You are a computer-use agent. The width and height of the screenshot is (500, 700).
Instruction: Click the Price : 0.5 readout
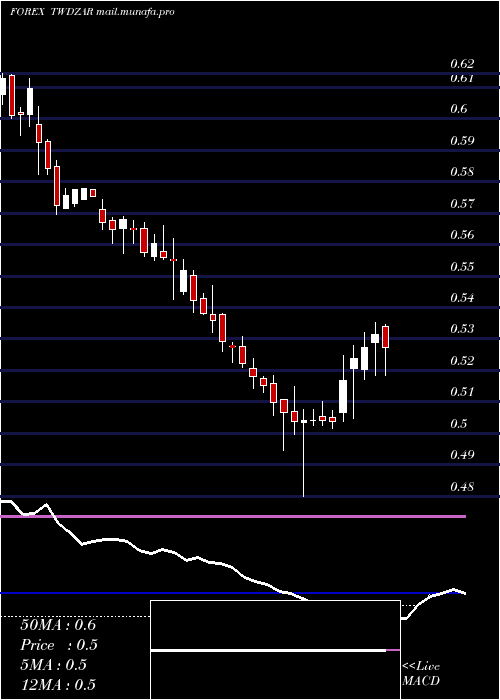coord(59,645)
